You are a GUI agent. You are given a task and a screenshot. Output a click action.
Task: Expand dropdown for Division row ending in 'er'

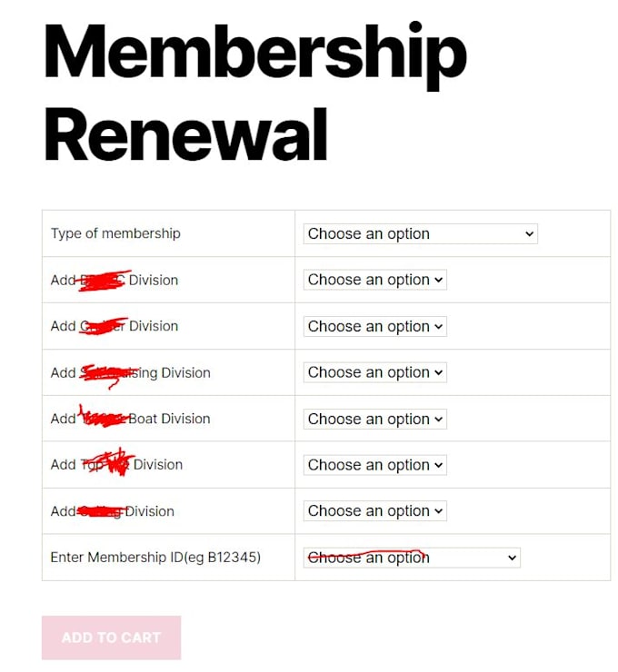[x=374, y=326]
